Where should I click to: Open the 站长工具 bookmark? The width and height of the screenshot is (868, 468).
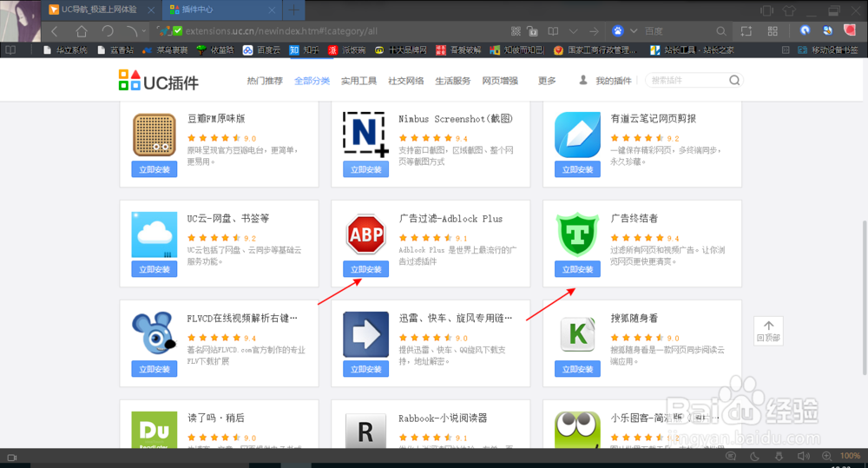(x=692, y=49)
